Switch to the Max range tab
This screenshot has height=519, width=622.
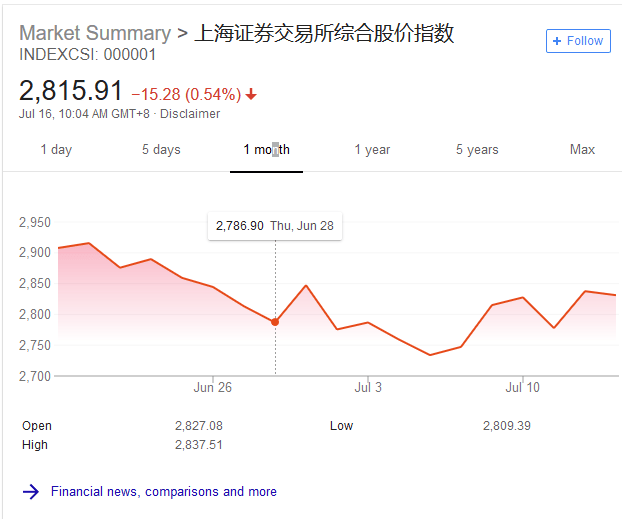[582, 150]
